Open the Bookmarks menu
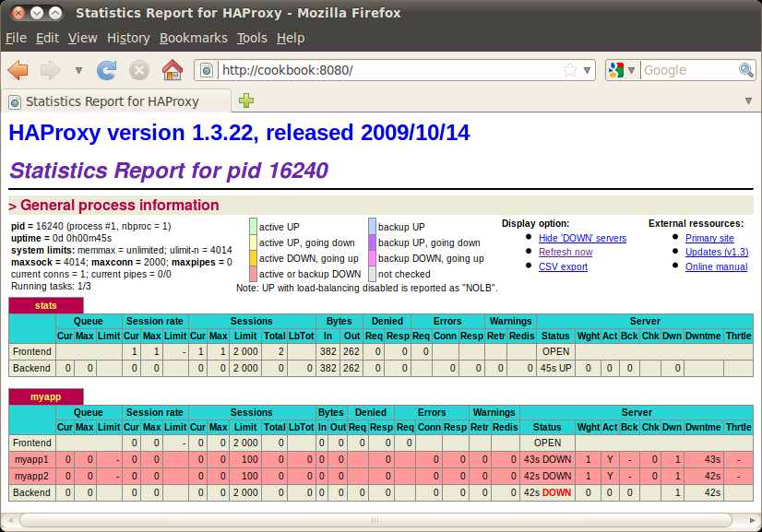 click(193, 38)
